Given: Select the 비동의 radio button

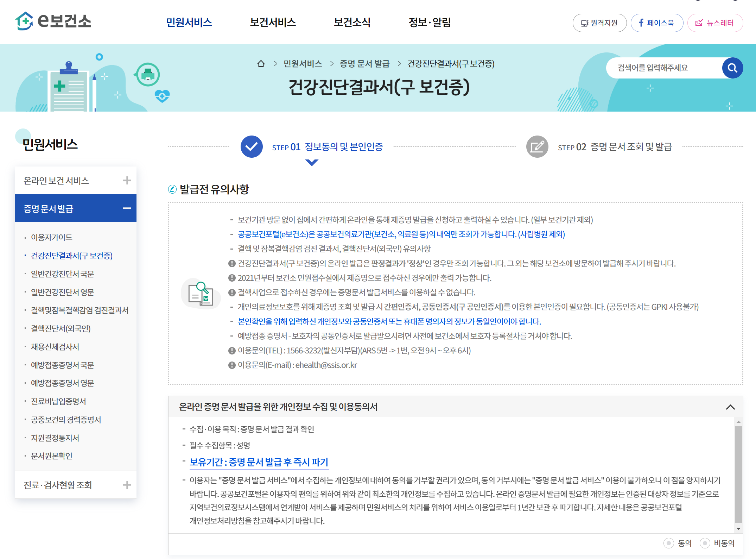Looking at the screenshot, I should pyautogui.click(x=704, y=543).
